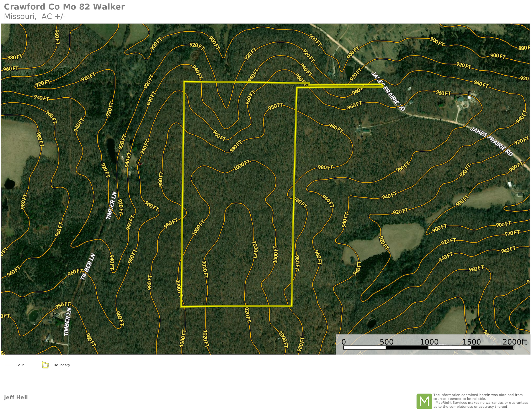
Task: Click the green MapRight M logo
Action: tap(424, 401)
